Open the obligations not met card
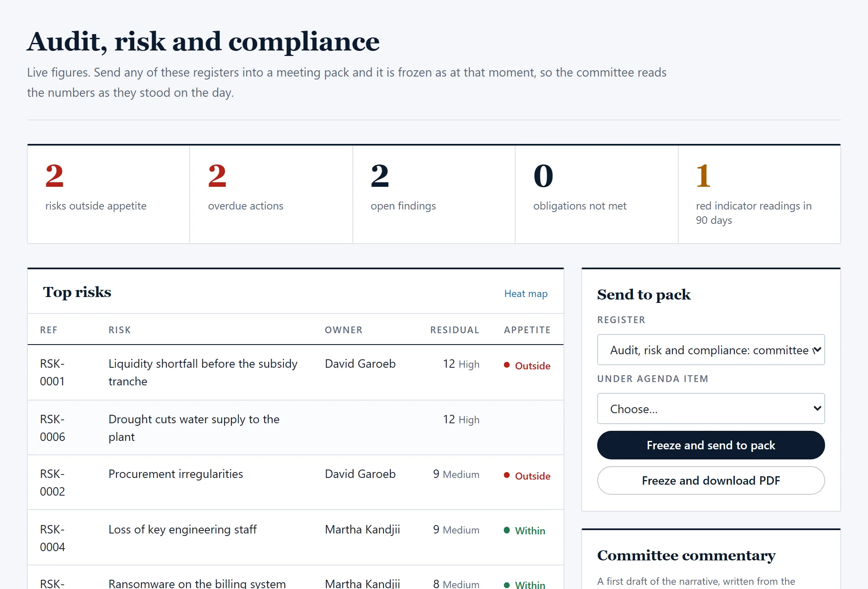This screenshot has height=589, width=868. pyautogui.click(x=597, y=194)
